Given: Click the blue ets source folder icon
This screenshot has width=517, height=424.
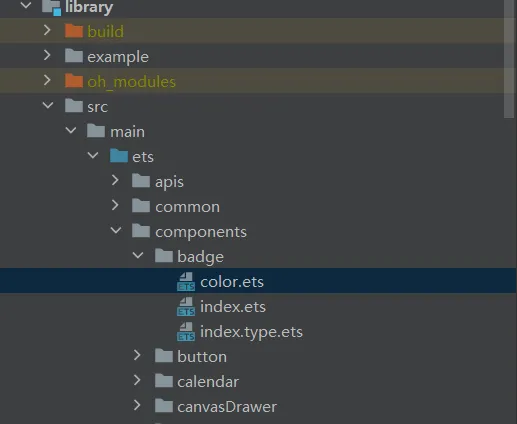Looking at the screenshot, I should tap(119, 156).
